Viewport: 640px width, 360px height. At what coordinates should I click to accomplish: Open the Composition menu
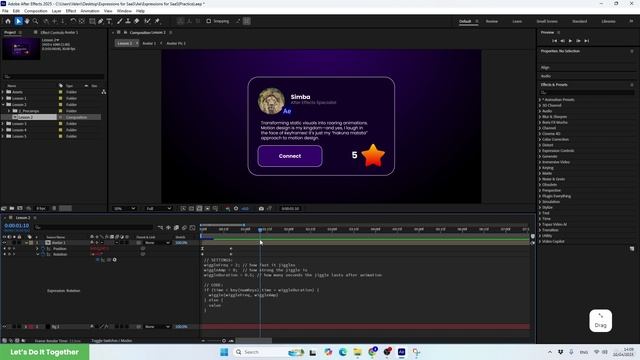pos(36,11)
